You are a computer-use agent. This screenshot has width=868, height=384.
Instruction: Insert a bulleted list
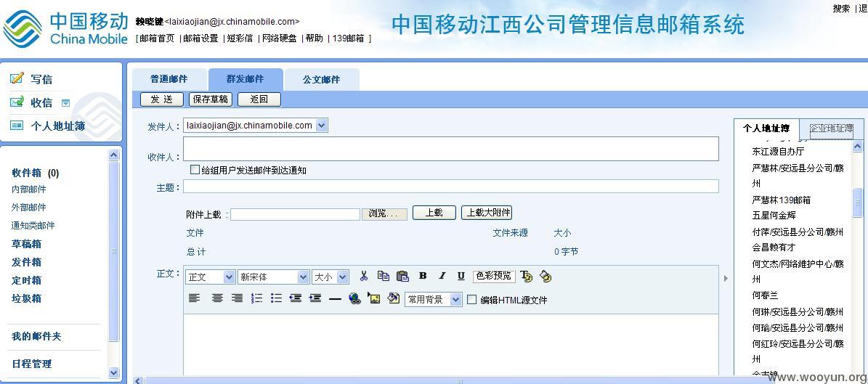point(276,298)
